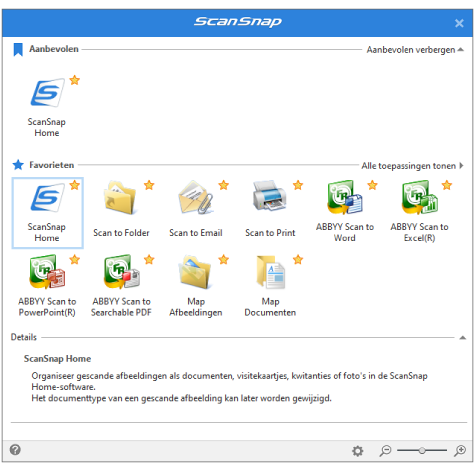Screen dimensions: 475x470
Task: Toggle the star on ABBYY Scan to Searchable PDF
Action: 149,259
